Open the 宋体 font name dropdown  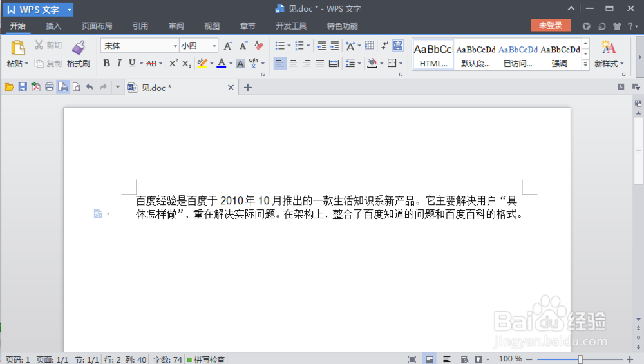175,46
